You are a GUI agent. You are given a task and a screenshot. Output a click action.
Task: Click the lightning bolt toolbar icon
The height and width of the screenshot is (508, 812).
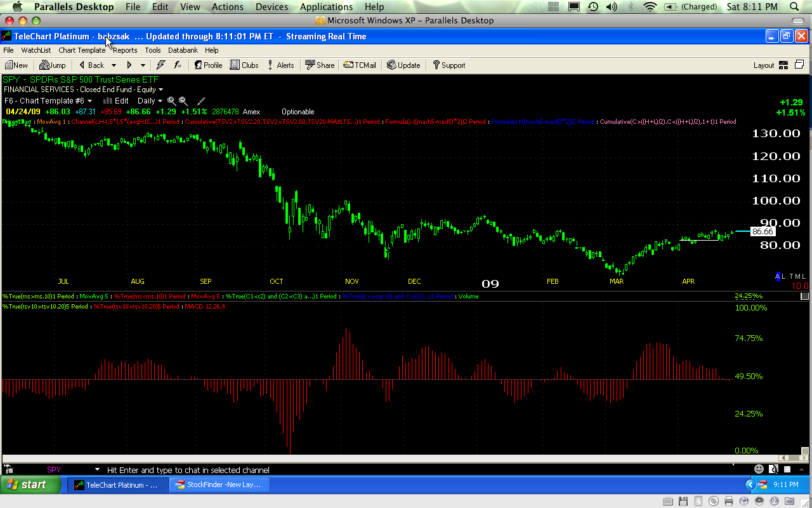point(161,65)
